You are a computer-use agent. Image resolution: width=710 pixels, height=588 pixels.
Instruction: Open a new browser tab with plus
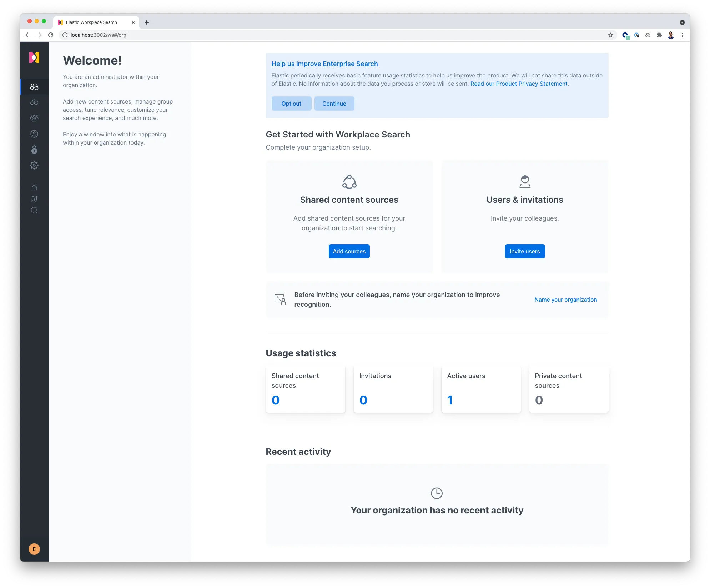(146, 22)
